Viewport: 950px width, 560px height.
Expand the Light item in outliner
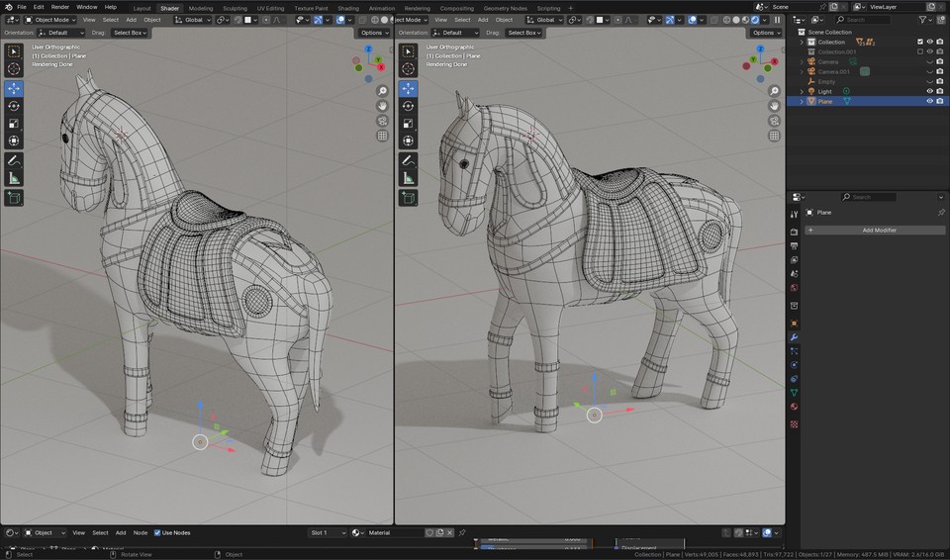[x=802, y=91]
